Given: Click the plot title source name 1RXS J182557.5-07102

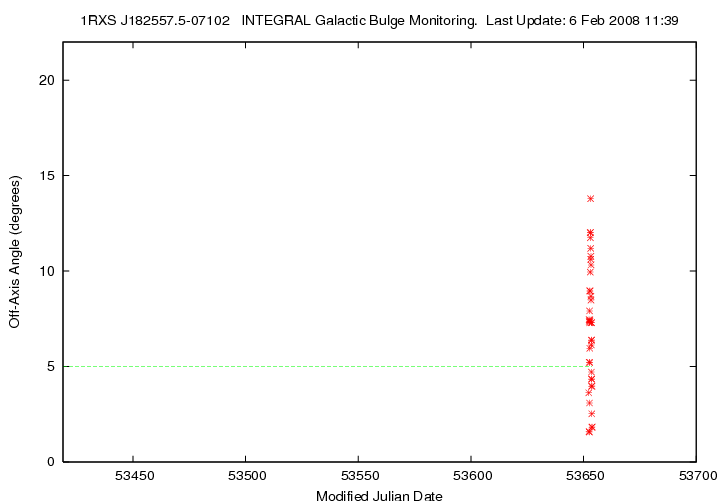Looking at the screenshot, I should coord(155,21).
